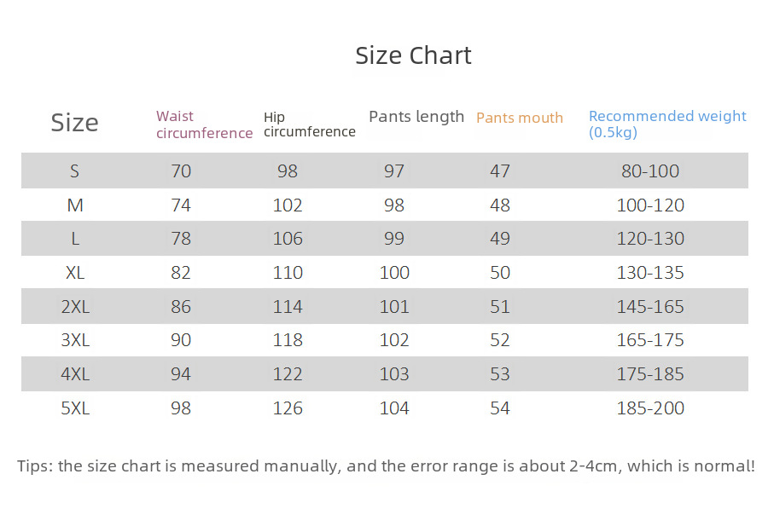The image size is (774, 532).
Task: Select the 2XL size row label
Action: click(75, 307)
